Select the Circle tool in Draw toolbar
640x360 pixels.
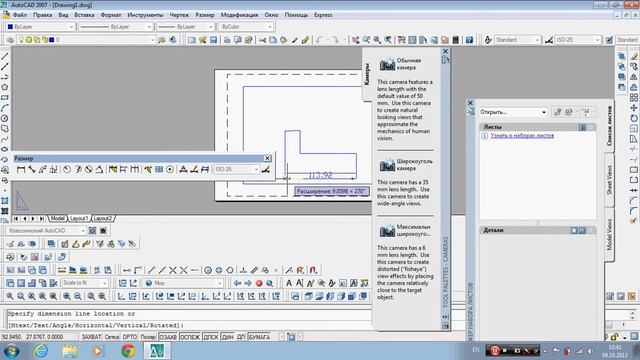point(4,118)
